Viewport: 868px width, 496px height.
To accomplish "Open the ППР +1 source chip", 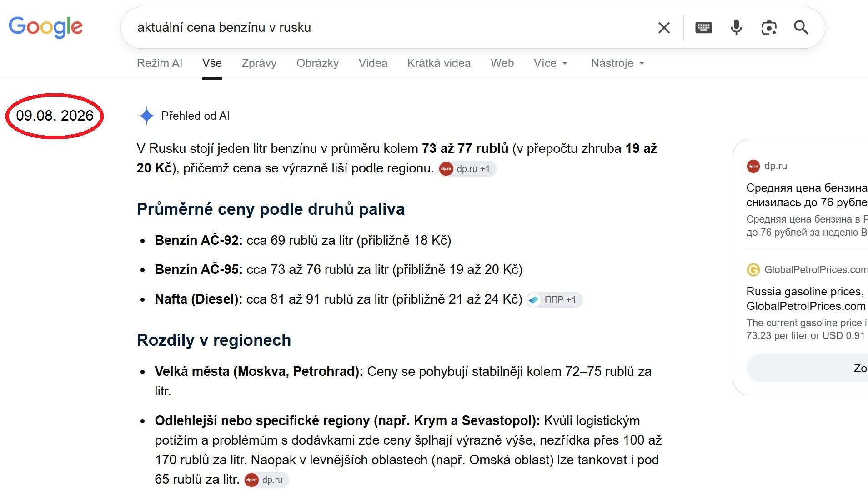I will (554, 300).
